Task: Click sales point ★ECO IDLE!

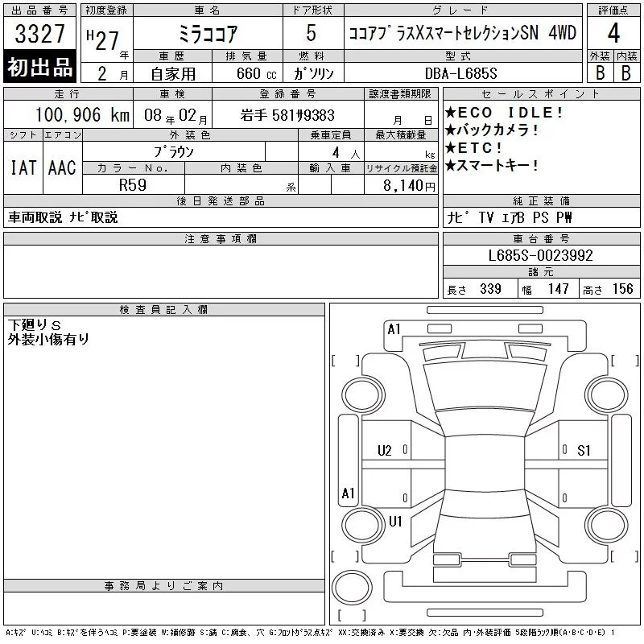Action: tap(504, 112)
